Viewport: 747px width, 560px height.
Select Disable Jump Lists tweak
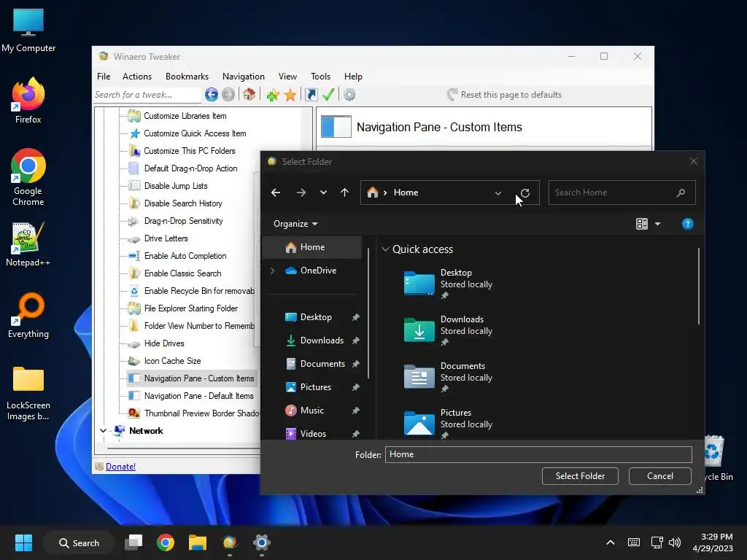click(x=176, y=186)
